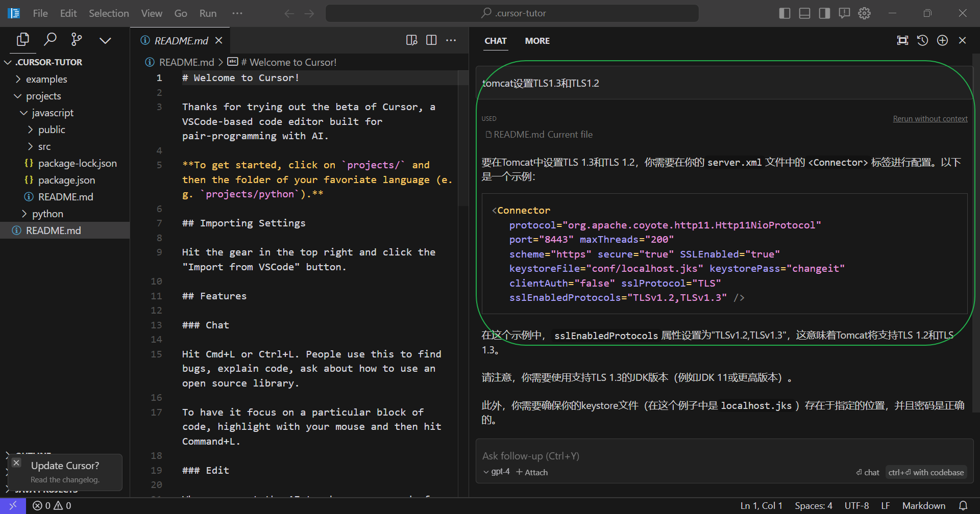Close the chat panel
Viewport: 980px width, 514px height.
coord(962,40)
